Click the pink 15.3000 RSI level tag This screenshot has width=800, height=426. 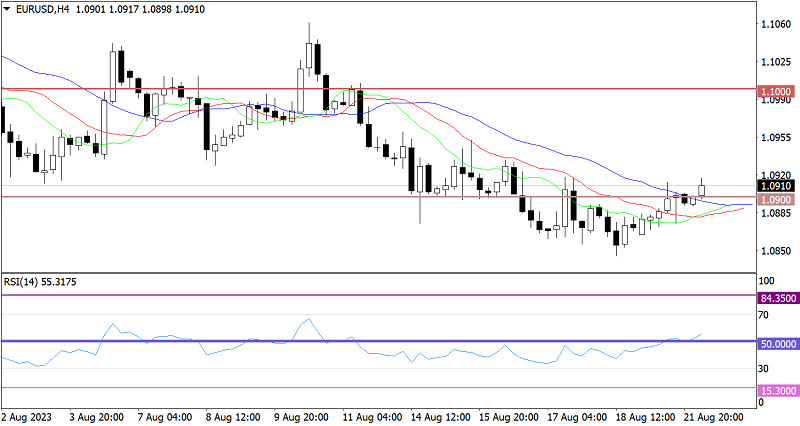pos(777,388)
